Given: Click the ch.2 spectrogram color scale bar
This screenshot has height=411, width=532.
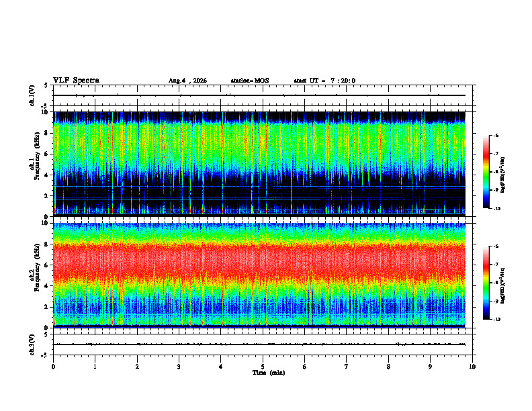Looking at the screenshot, I should point(486,283).
